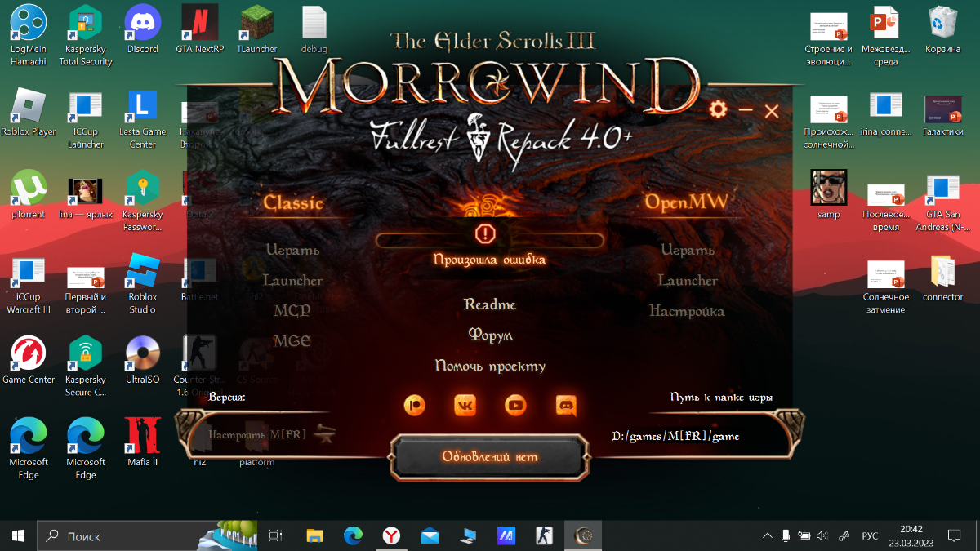Select Discord desktop shortcut
The width and height of the screenshot is (980, 551).
coord(143,29)
